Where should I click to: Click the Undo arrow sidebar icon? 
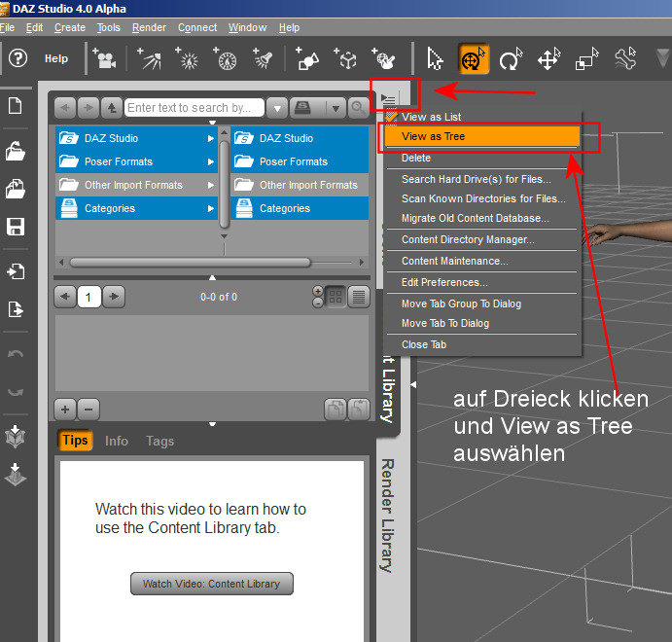click(16, 354)
